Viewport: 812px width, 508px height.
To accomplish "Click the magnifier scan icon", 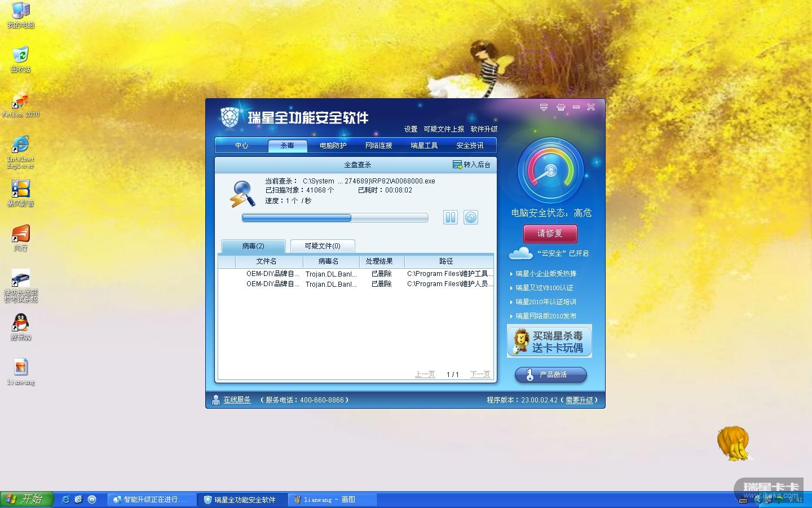I will [243, 194].
